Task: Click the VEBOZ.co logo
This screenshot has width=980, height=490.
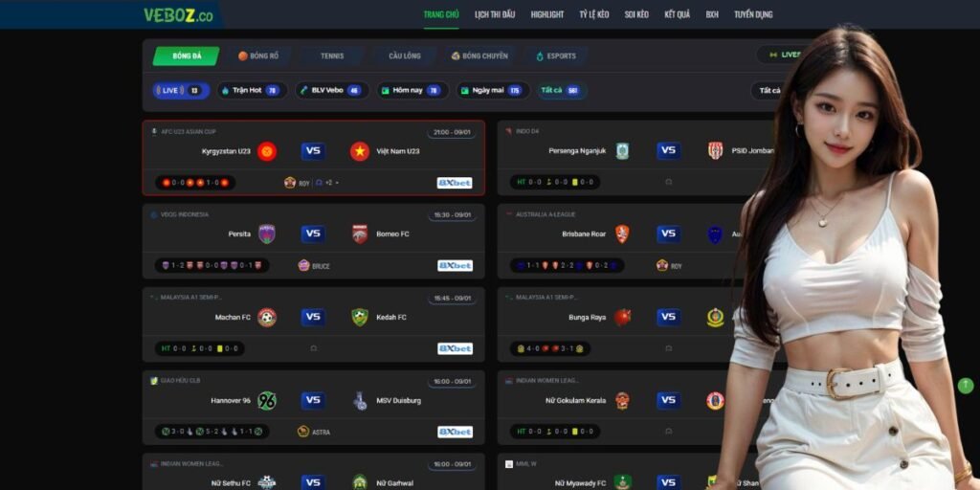Action: pos(179,15)
